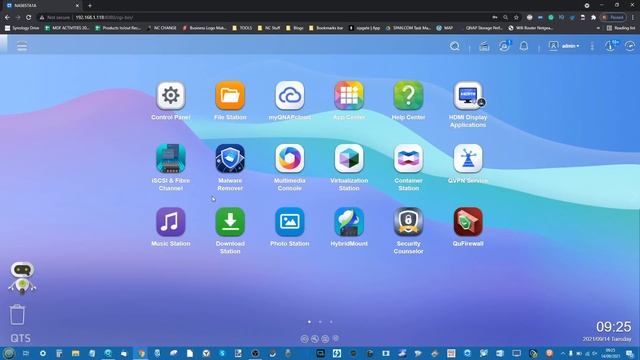Bookmark this page with star icon
The width and height of the screenshot is (640, 360).
(x=516, y=18)
